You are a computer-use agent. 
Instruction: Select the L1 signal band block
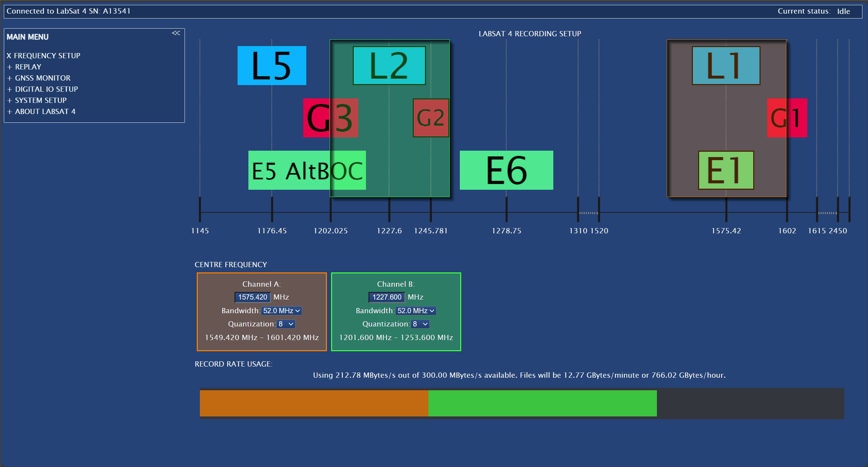726,66
